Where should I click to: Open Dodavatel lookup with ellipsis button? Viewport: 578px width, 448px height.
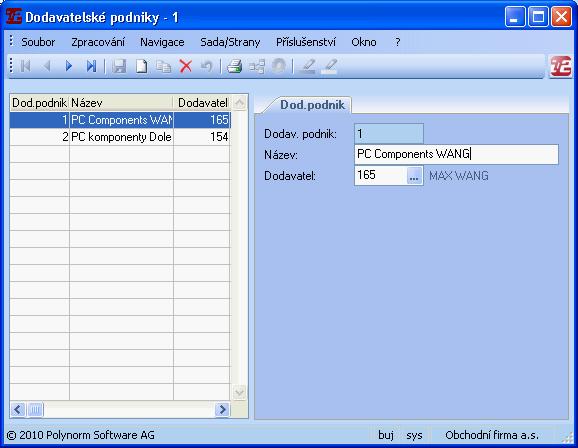(414, 176)
